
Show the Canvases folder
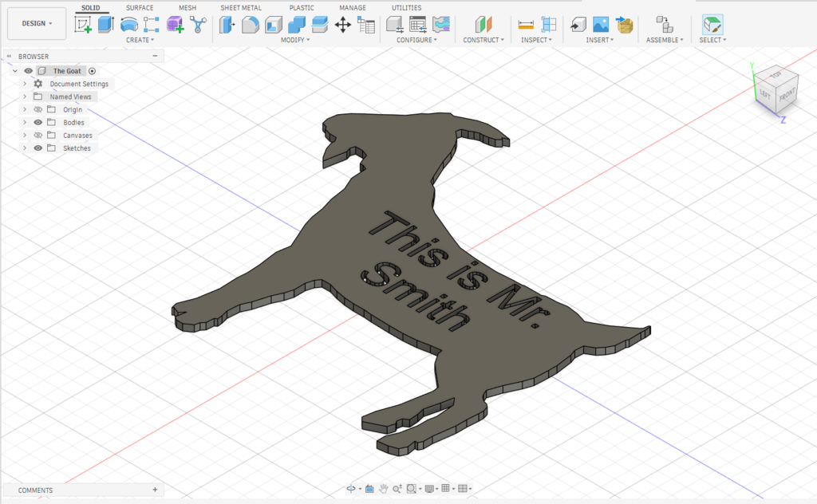pyautogui.click(x=38, y=136)
